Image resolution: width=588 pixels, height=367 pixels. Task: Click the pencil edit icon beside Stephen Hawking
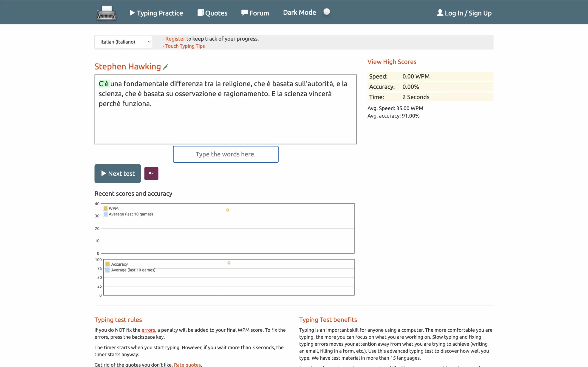[x=166, y=67]
